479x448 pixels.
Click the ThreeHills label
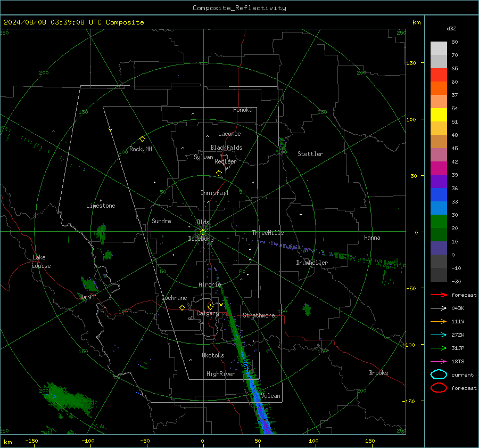pyautogui.click(x=268, y=233)
